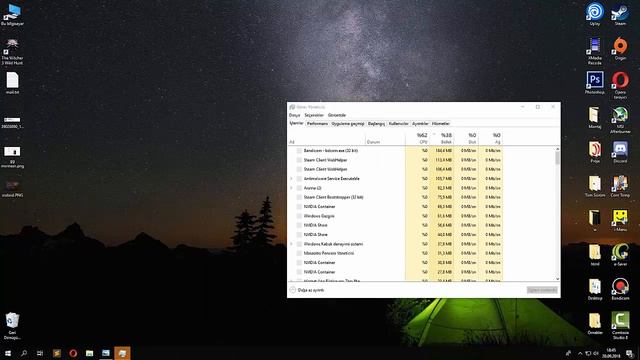
Task: Select the Proje folder icon
Action: 595,152
